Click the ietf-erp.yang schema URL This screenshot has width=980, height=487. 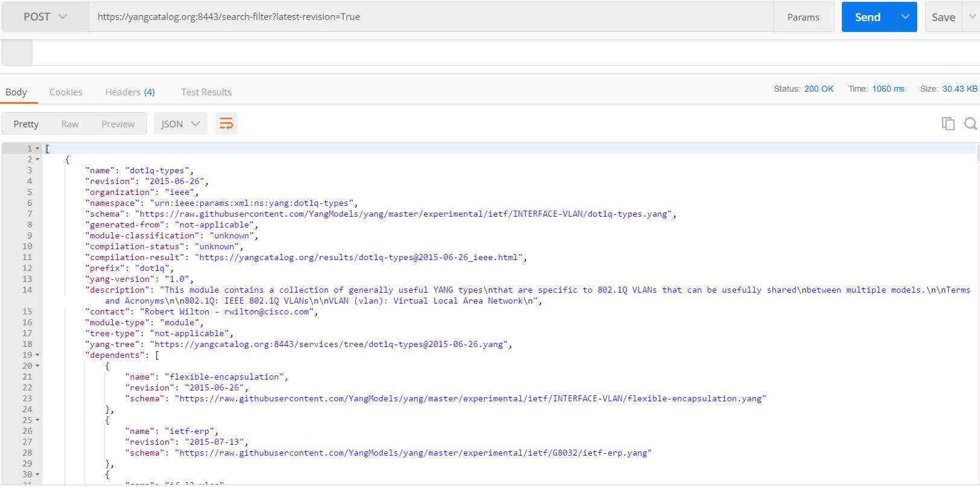(413, 453)
